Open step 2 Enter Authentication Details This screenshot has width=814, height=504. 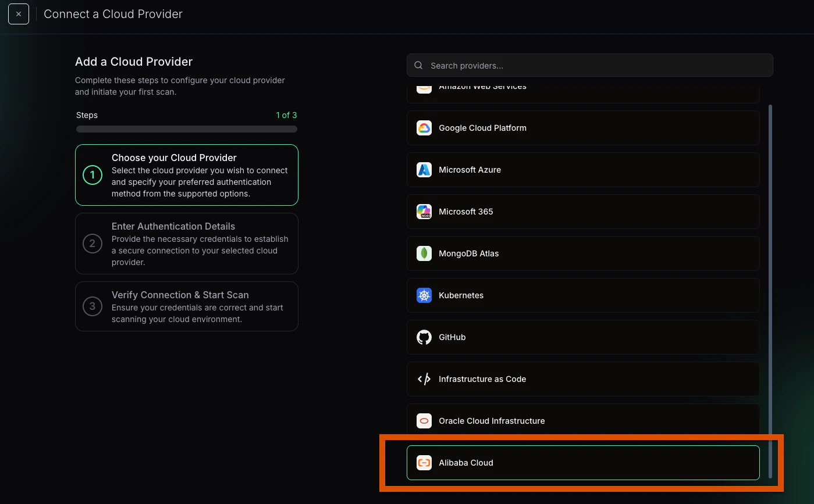[x=186, y=244]
